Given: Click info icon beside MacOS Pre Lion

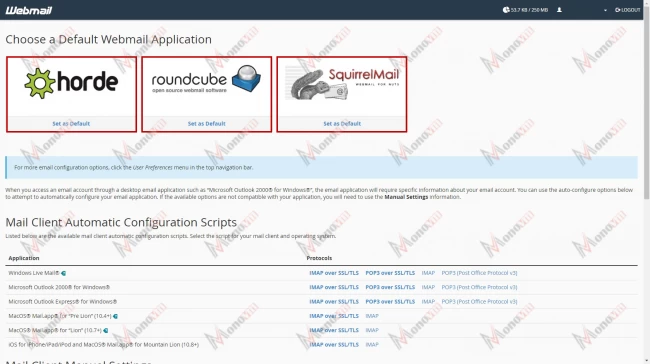Looking at the screenshot, I should tap(115, 316).
